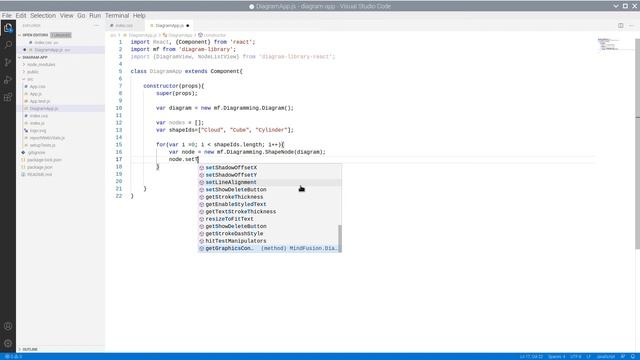640x360 pixels.
Task: Open notifications bell in status bar
Action: [x=632, y=357]
